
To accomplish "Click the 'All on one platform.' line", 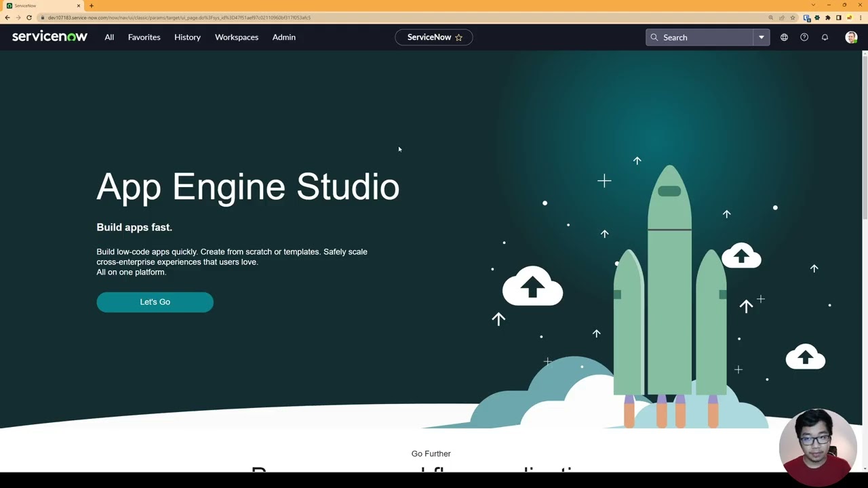I will (131, 272).
